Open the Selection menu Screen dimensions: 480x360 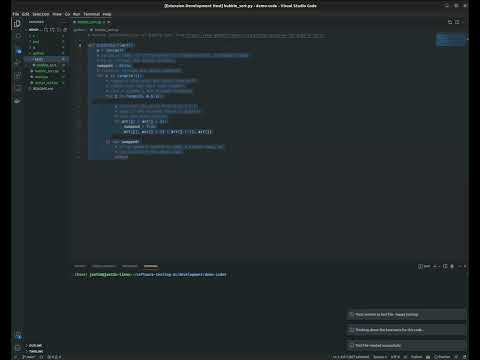pos(41,14)
